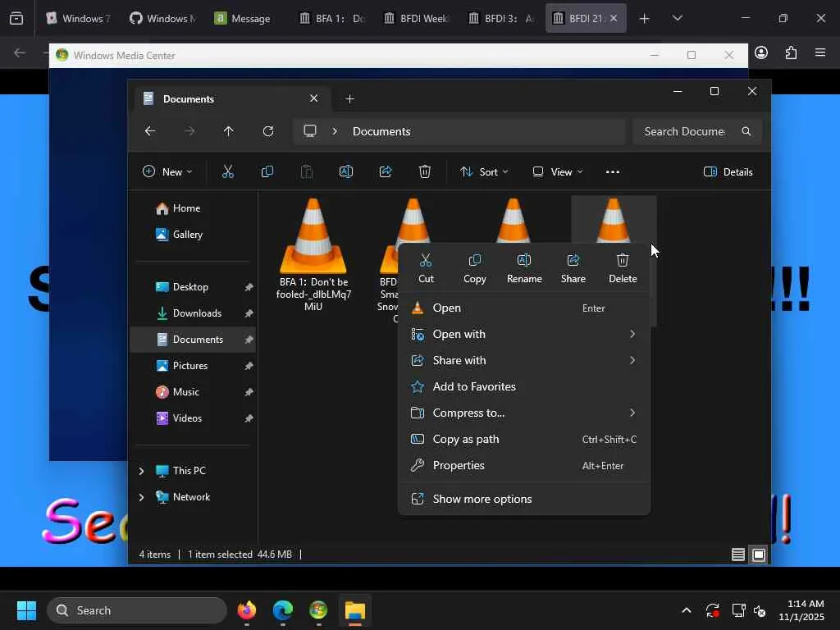The width and height of the screenshot is (840, 630).
Task: Click the address bar chevron before Documents
Action: 335,131
